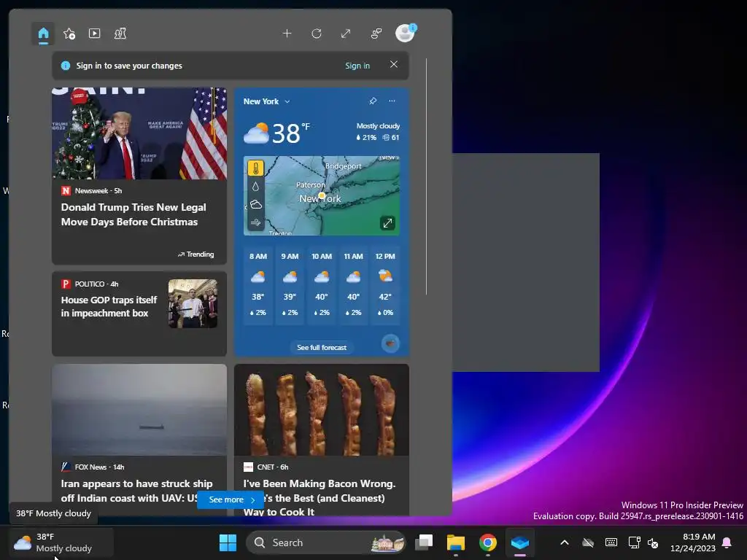The width and height of the screenshot is (747, 560).
Task: Open the 8 AM hourly forecast
Action: (258, 285)
